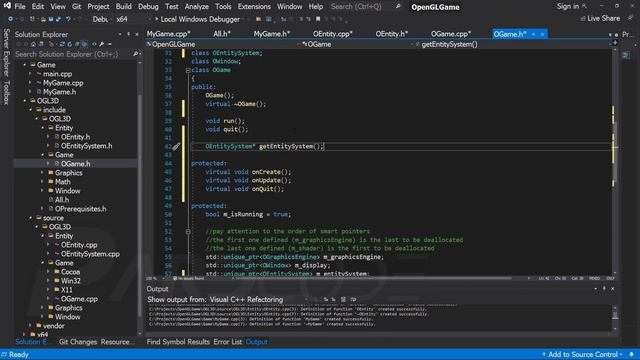Image resolution: width=640 pixels, height=360 pixels.
Task: Collapse the class OGame code outline
Action: (x=188, y=70)
